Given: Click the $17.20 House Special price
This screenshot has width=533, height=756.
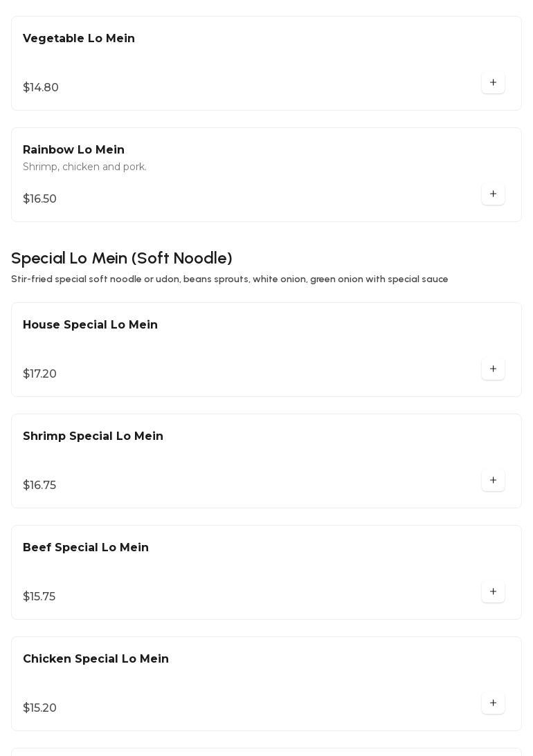Looking at the screenshot, I should coord(40,374).
